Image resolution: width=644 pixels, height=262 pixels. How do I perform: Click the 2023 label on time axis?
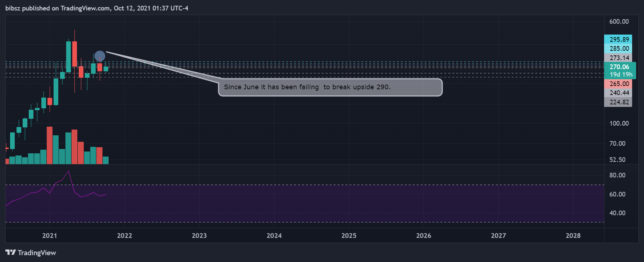pyautogui.click(x=199, y=236)
